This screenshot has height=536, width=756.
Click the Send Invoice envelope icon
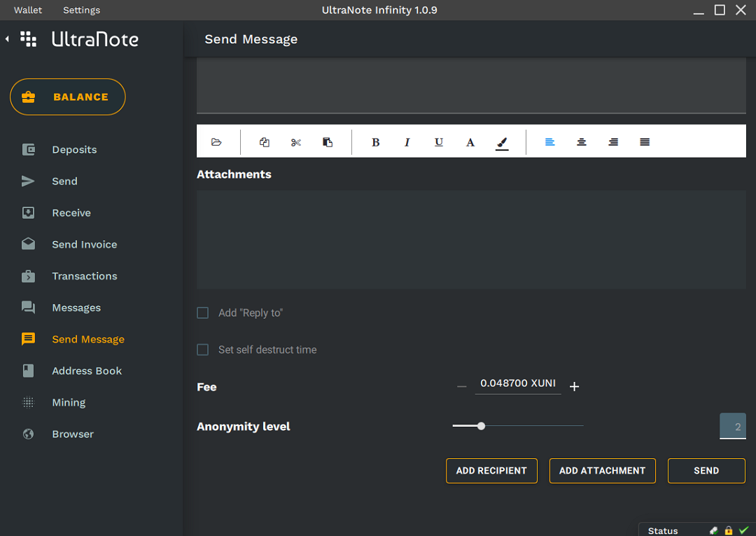click(x=29, y=244)
